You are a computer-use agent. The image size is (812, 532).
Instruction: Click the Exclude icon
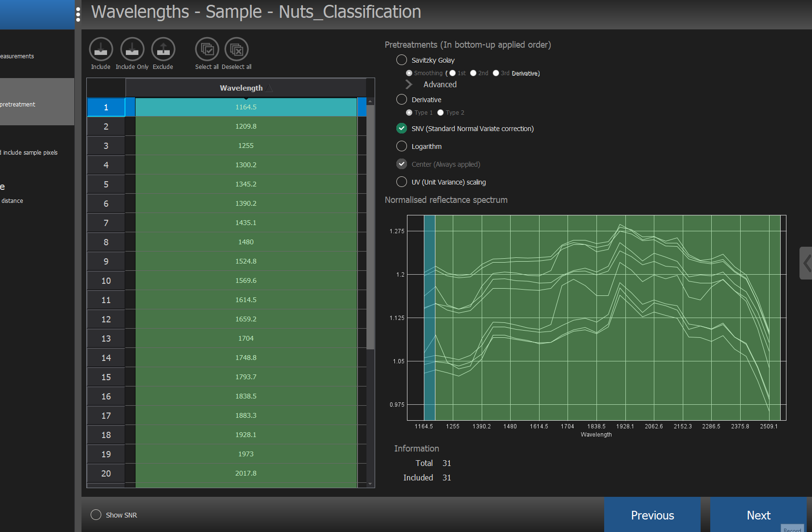click(163, 50)
